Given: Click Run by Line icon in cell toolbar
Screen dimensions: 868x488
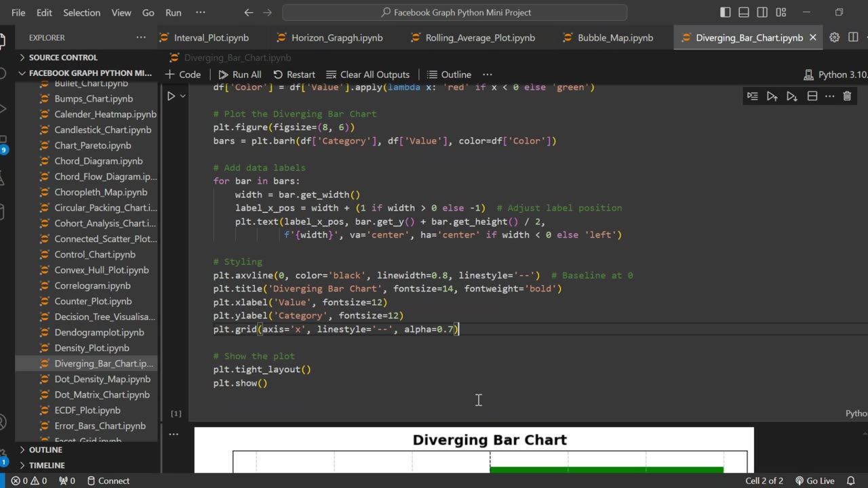Looking at the screenshot, I should [x=752, y=96].
